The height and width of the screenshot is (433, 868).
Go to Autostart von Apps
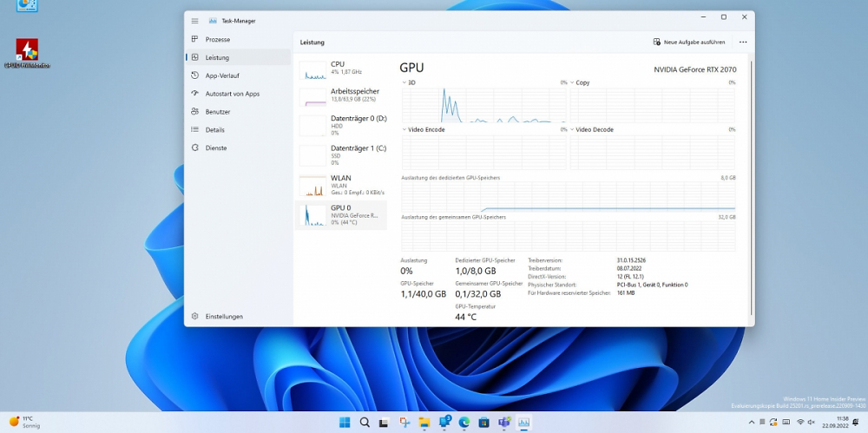click(x=238, y=94)
